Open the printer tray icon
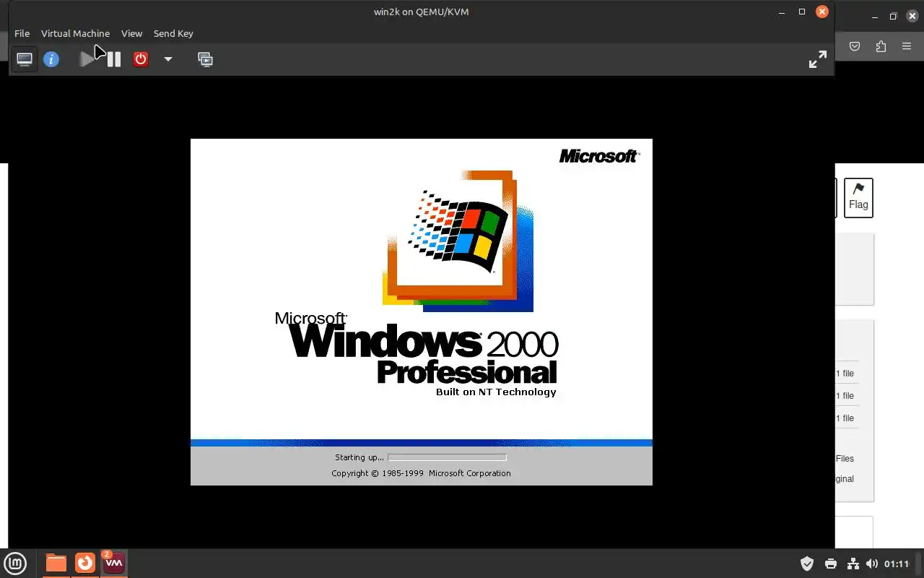The image size is (924, 578). point(831,564)
